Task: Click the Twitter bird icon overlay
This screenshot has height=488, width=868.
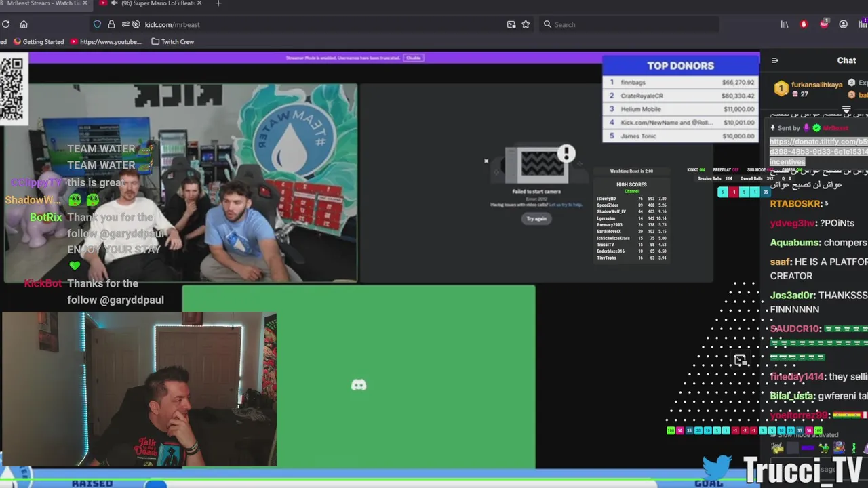Action: (717, 468)
